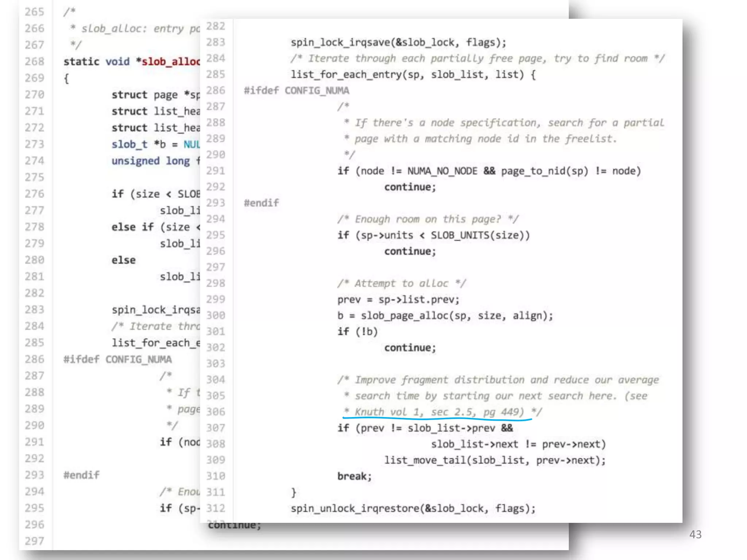
Task: Click the break statement on line 310
Action: tap(354, 476)
